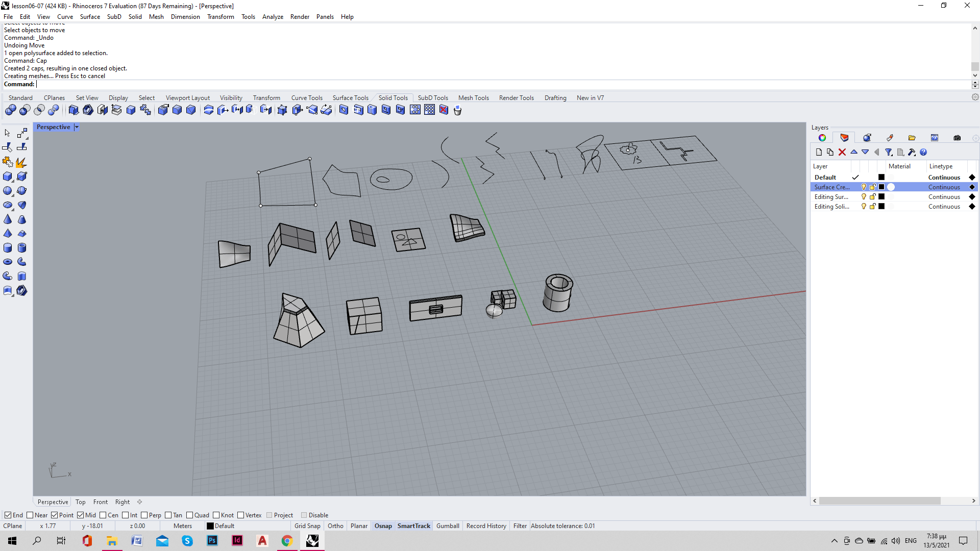Open linetype Continuous for Editing Soli... layer
980x551 pixels.
point(944,207)
